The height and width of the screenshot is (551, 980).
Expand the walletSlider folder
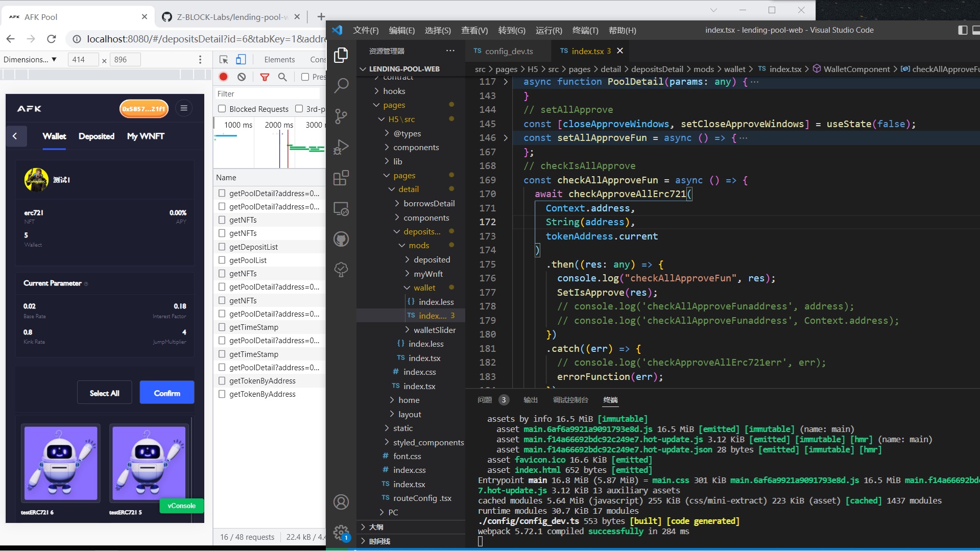coord(435,330)
